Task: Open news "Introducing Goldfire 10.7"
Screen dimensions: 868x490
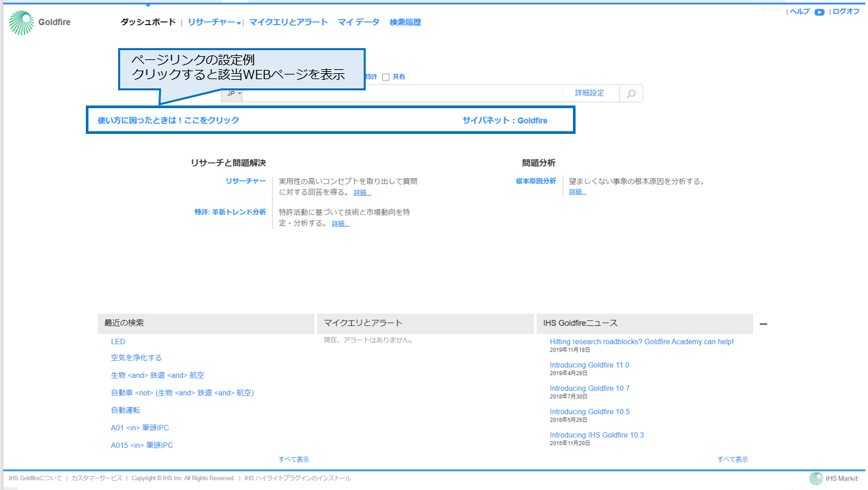Action: [589, 388]
